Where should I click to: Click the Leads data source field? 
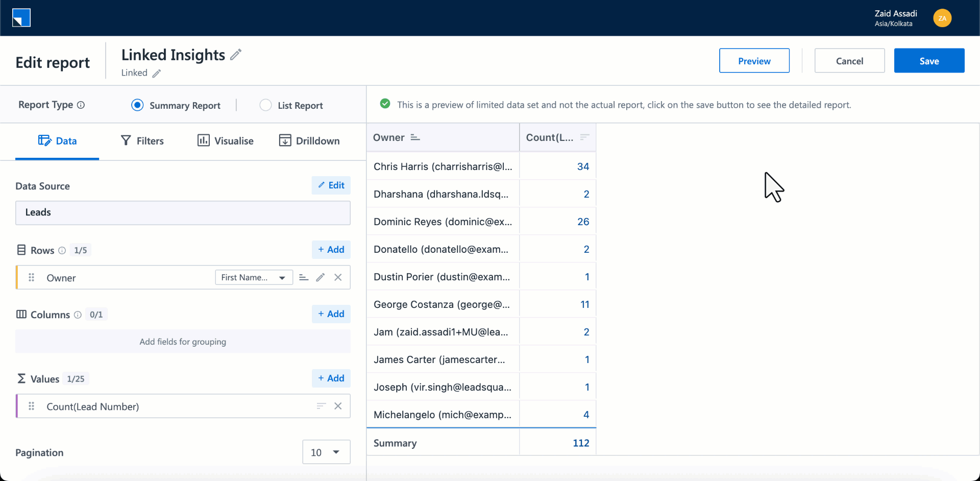click(182, 213)
